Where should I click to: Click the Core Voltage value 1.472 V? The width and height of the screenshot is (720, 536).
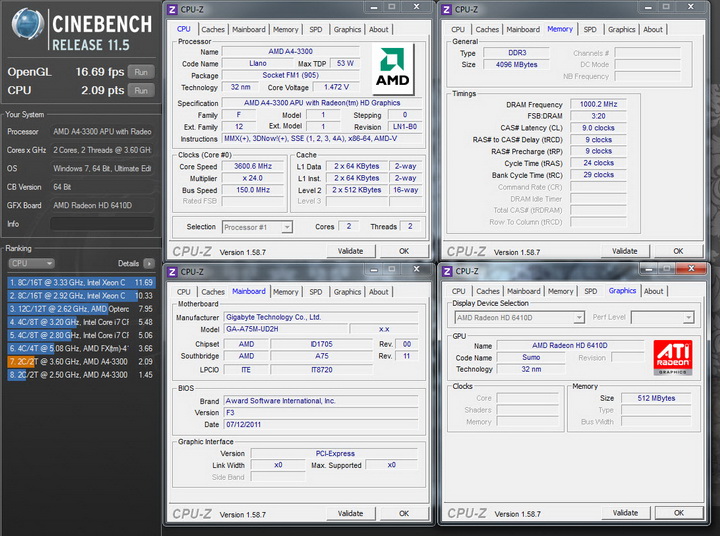(336, 87)
